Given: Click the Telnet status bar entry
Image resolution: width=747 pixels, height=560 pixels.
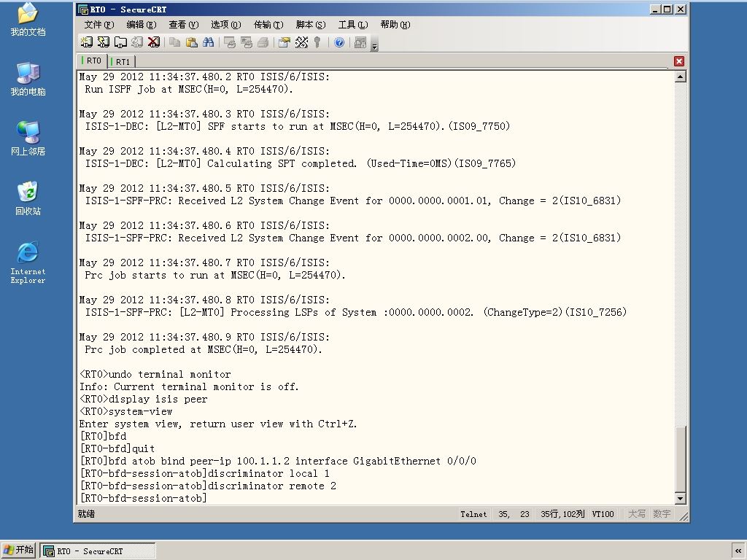Looking at the screenshot, I should pyautogui.click(x=473, y=514).
